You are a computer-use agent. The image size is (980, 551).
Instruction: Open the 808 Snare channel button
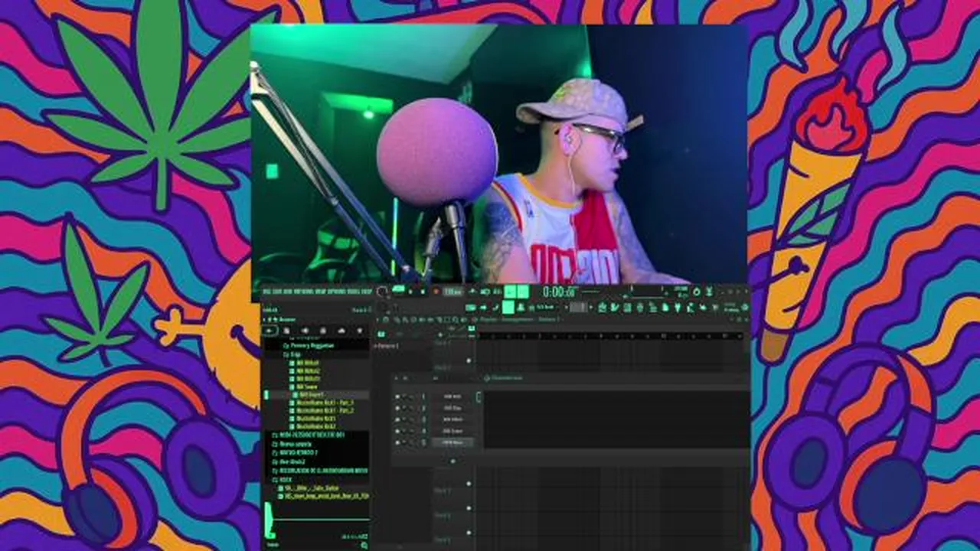pos(452,431)
